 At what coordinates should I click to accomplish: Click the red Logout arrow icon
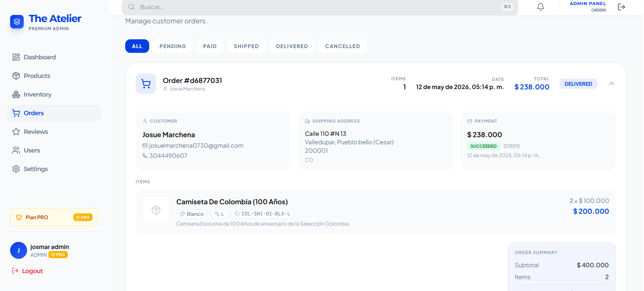click(x=15, y=271)
